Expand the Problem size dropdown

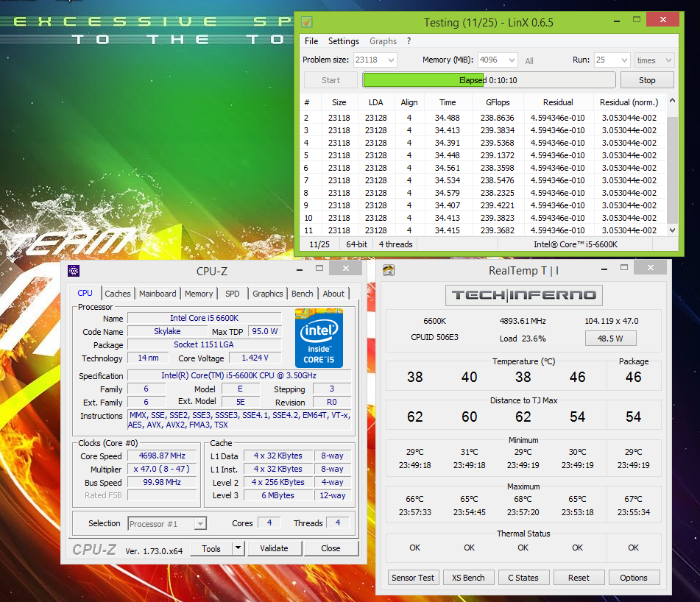(391, 60)
